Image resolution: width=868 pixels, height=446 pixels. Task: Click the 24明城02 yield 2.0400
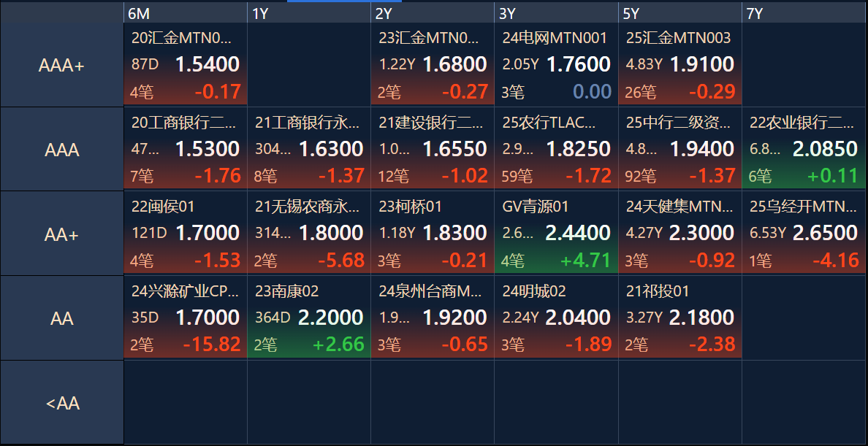(578, 318)
